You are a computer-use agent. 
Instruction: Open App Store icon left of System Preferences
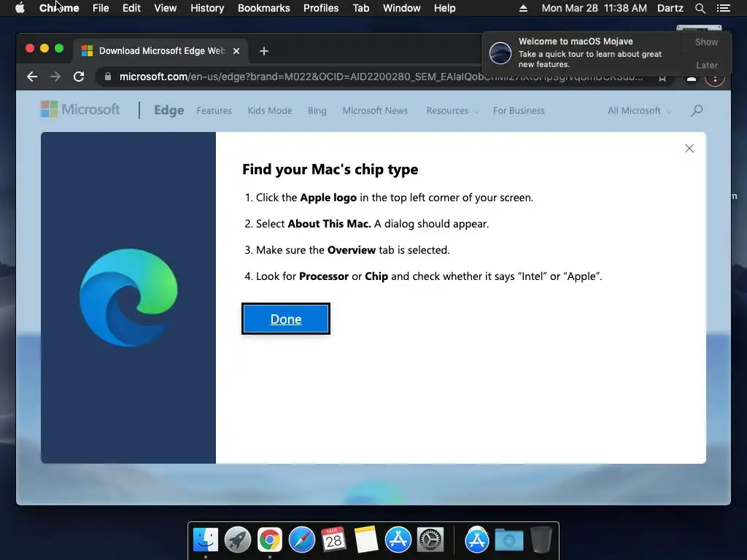(398, 540)
